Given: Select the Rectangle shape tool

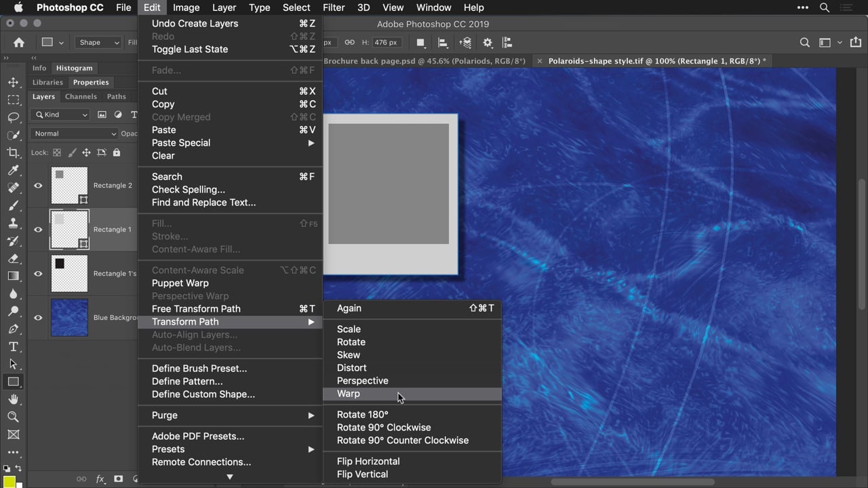Looking at the screenshot, I should point(13,382).
